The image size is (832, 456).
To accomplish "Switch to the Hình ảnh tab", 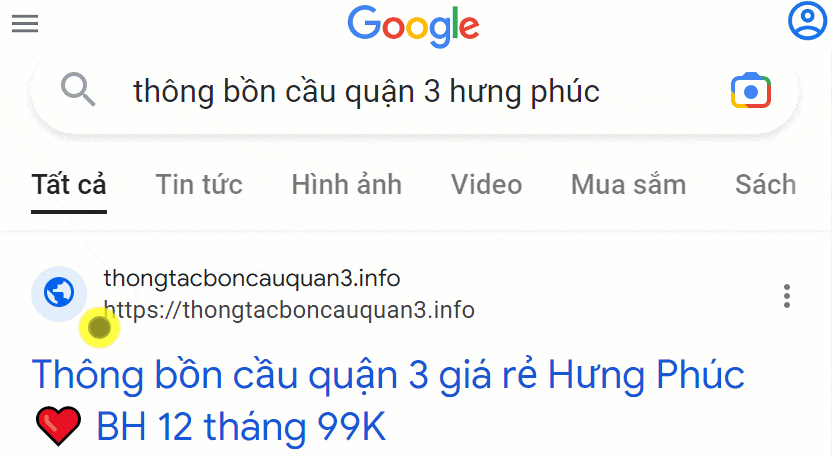I will (x=346, y=185).
